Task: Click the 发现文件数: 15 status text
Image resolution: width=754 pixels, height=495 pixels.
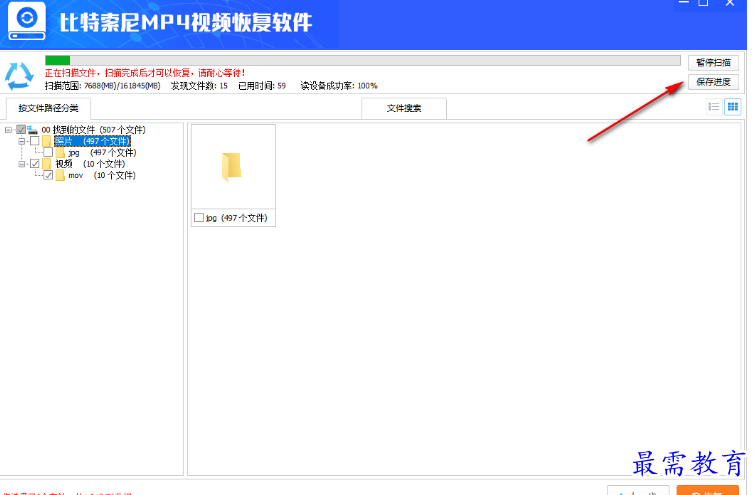Action: (x=199, y=86)
